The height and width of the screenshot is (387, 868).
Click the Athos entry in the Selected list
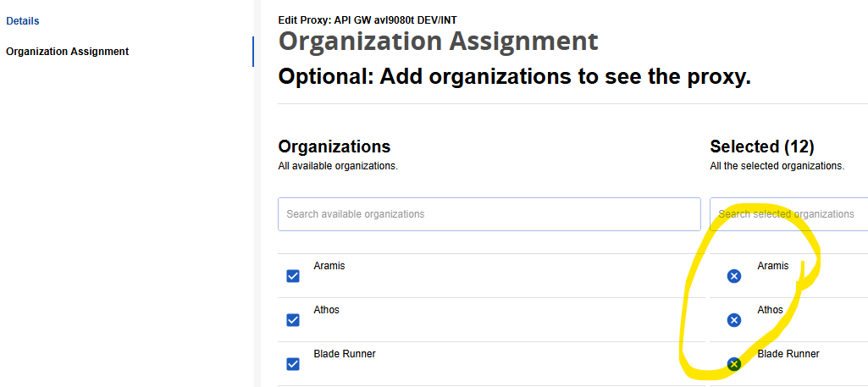click(771, 310)
